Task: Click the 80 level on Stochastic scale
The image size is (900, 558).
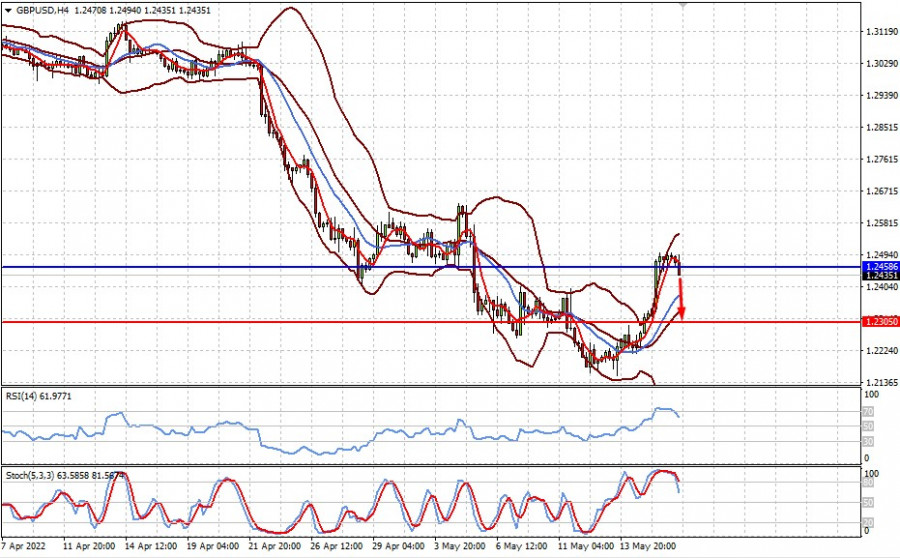Action: pos(868,483)
